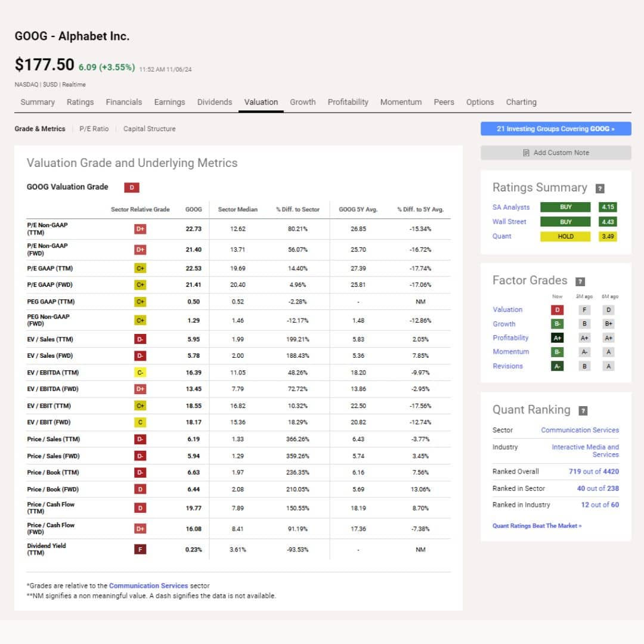This screenshot has height=644, width=644.
Task: Click the Growth B+ badge from 6M ago
Action: [x=608, y=324]
